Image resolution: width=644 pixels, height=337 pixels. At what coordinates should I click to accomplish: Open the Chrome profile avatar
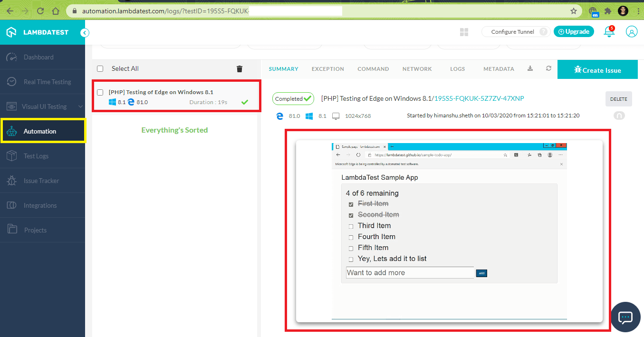[623, 10]
